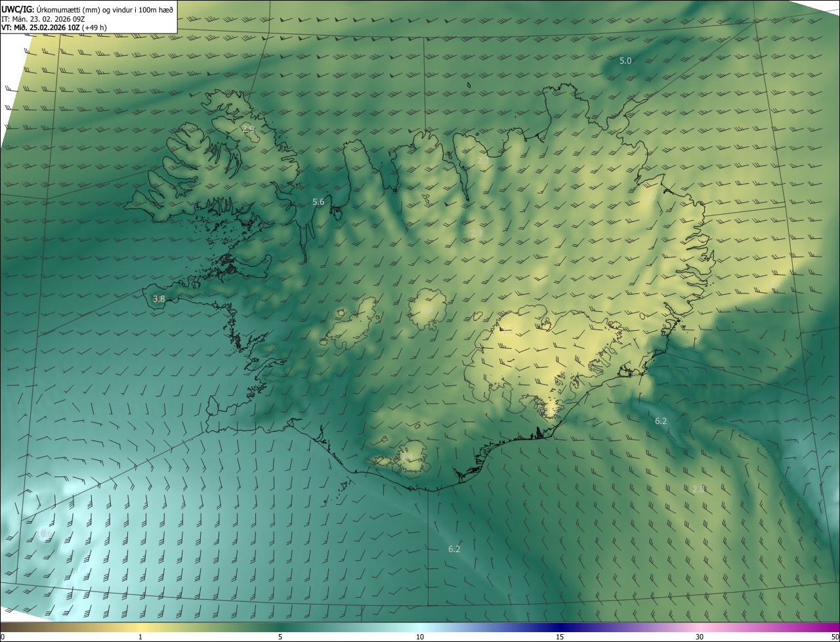The height and width of the screenshot is (642, 840).
Task: Select the 2.4 value on the southern glacier
Action: (407, 456)
